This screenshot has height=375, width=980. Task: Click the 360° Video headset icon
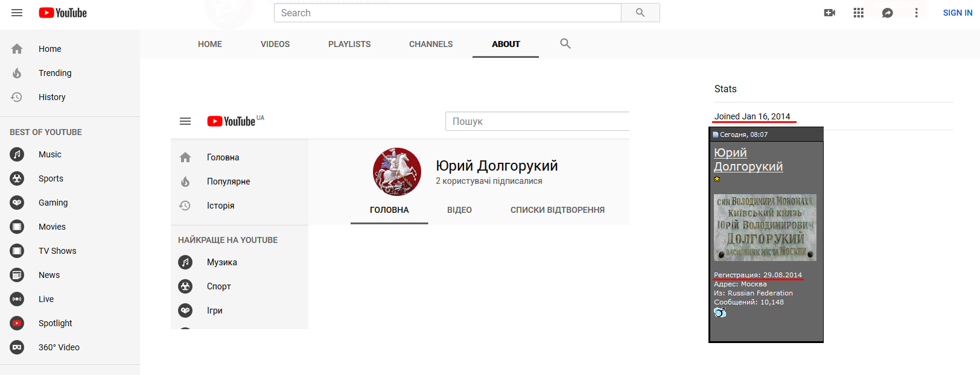pos(17,347)
